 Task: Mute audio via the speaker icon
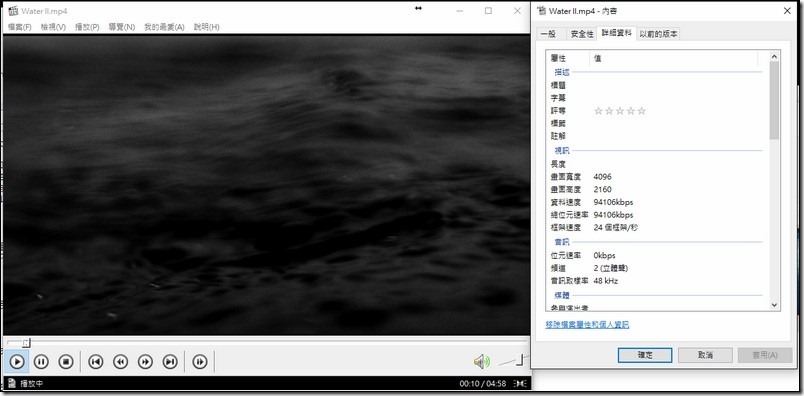[x=481, y=362]
